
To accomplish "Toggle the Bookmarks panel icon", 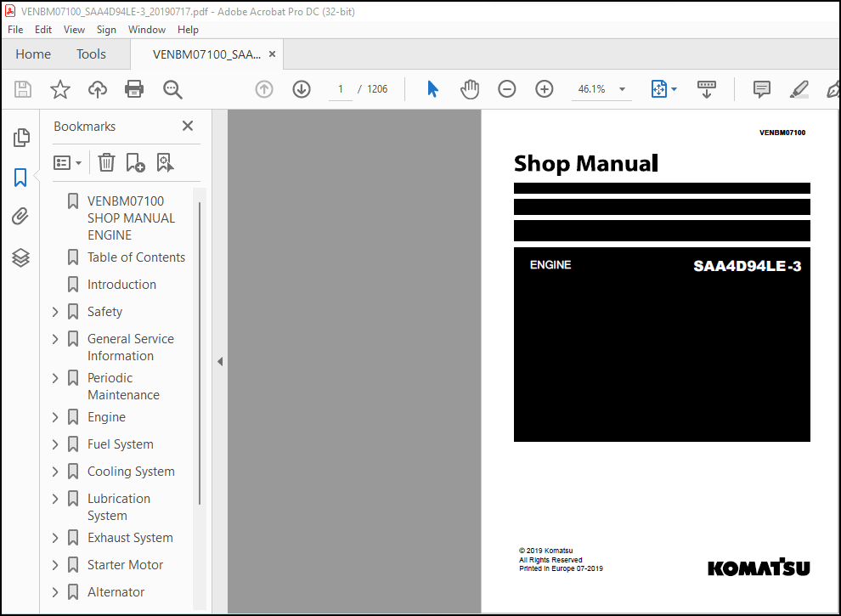I will (x=20, y=177).
